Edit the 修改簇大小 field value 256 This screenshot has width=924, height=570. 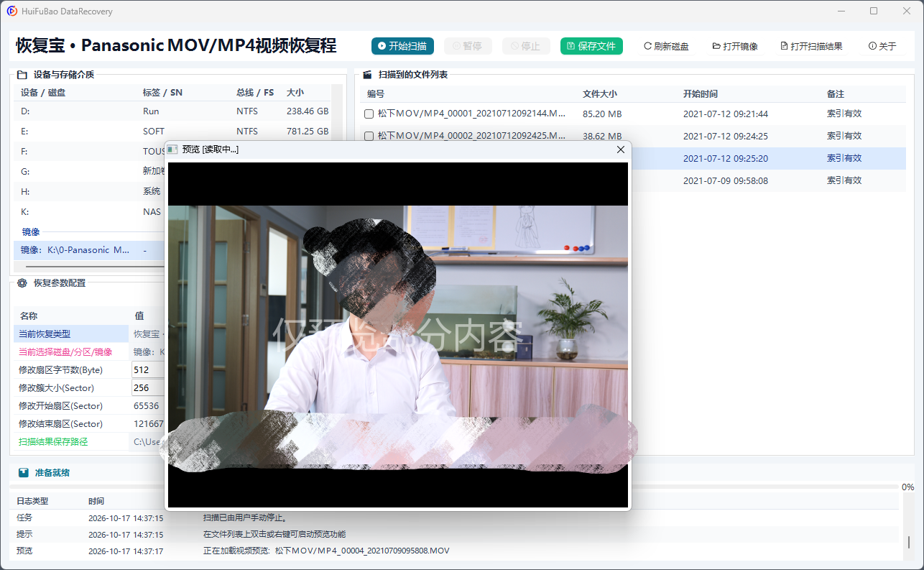(149, 387)
